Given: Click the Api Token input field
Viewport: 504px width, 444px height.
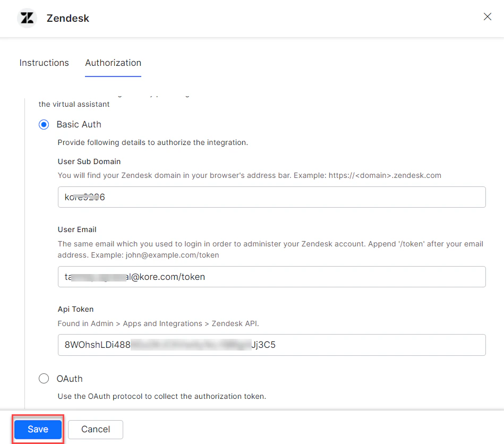Looking at the screenshot, I should point(272,345).
